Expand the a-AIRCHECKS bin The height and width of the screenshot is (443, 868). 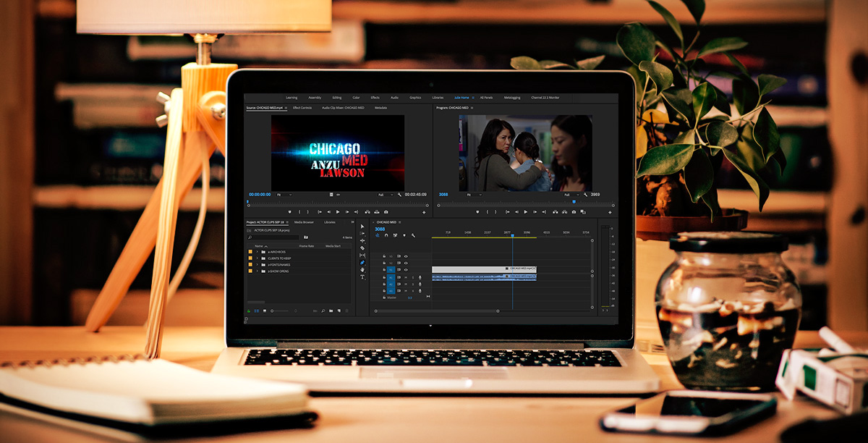click(257, 252)
